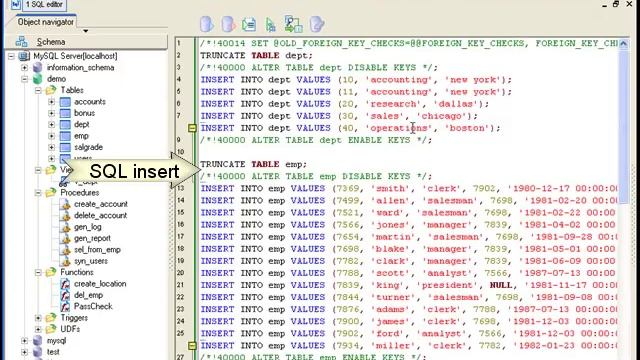Select the delete_account procedure
The width and height of the screenshot is (640, 360).
coord(100,215)
